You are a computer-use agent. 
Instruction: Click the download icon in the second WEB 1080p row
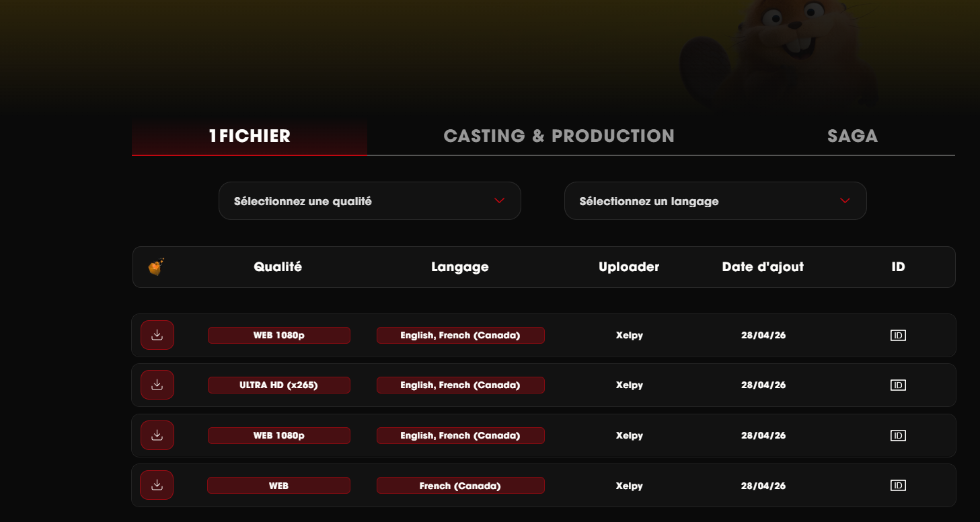coord(157,435)
